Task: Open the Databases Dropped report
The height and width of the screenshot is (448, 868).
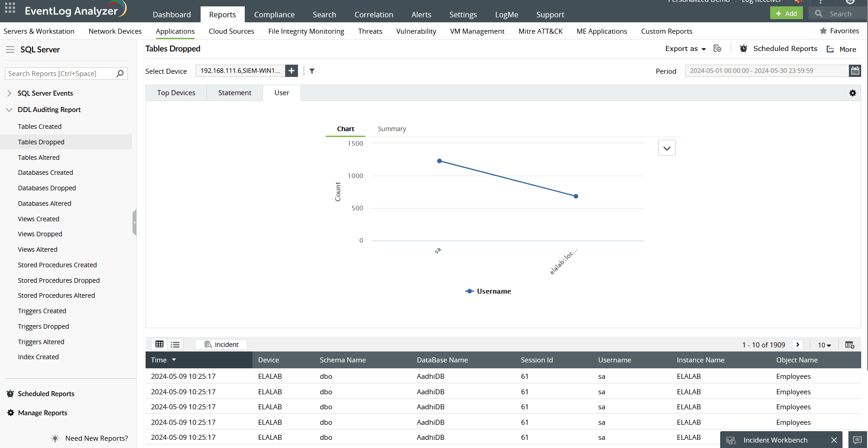Action: 47,188
